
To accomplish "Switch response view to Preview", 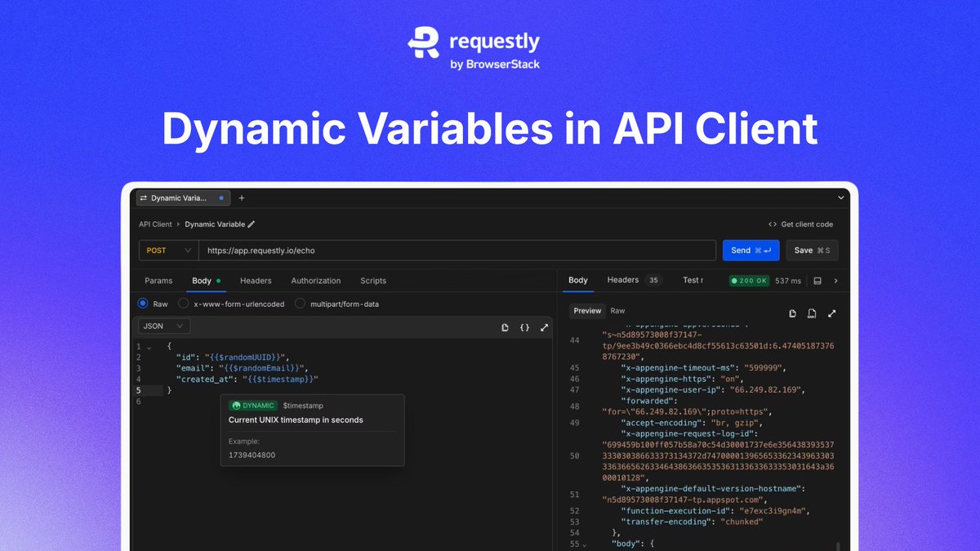I will tap(587, 311).
